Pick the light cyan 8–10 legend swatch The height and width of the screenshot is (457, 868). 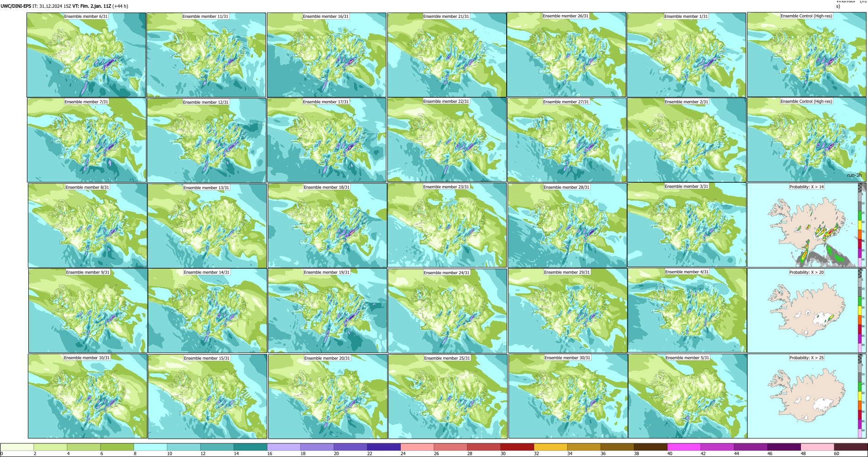pyautogui.click(x=150, y=447)
